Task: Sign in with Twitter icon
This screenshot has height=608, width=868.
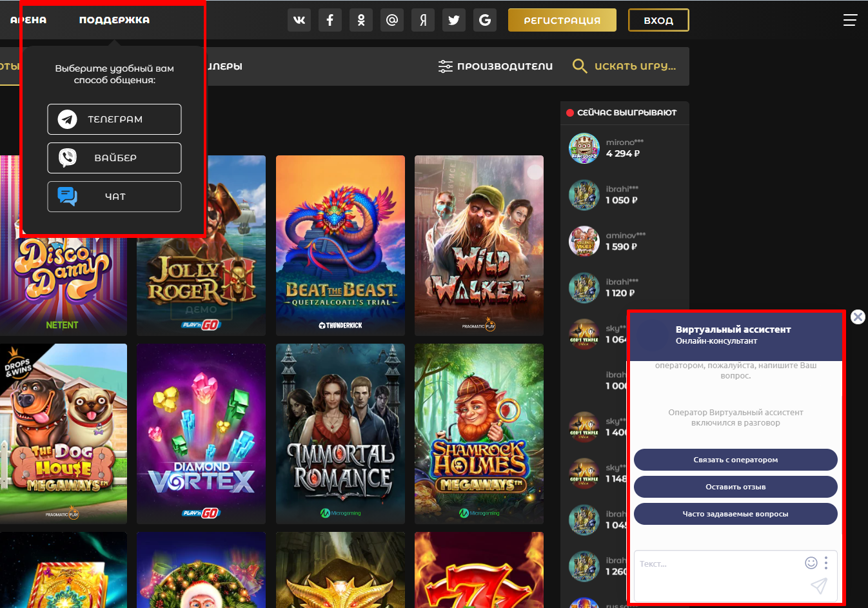Action: point(454,20)
